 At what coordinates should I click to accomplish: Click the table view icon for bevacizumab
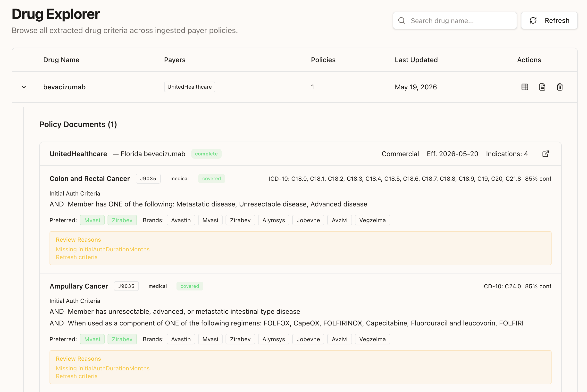tap(525, 87)
